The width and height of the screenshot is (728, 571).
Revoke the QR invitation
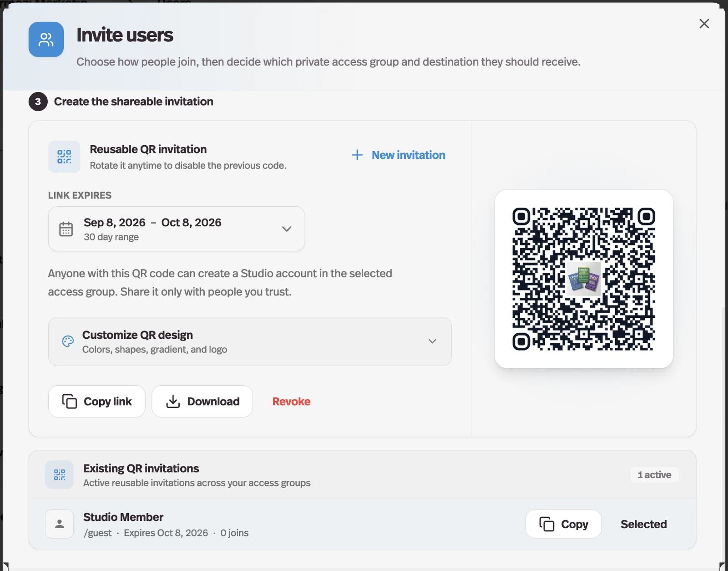(x=291, y=402)
